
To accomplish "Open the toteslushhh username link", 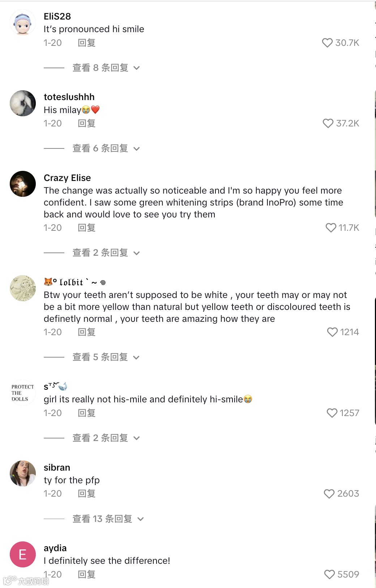I will 69,97.
